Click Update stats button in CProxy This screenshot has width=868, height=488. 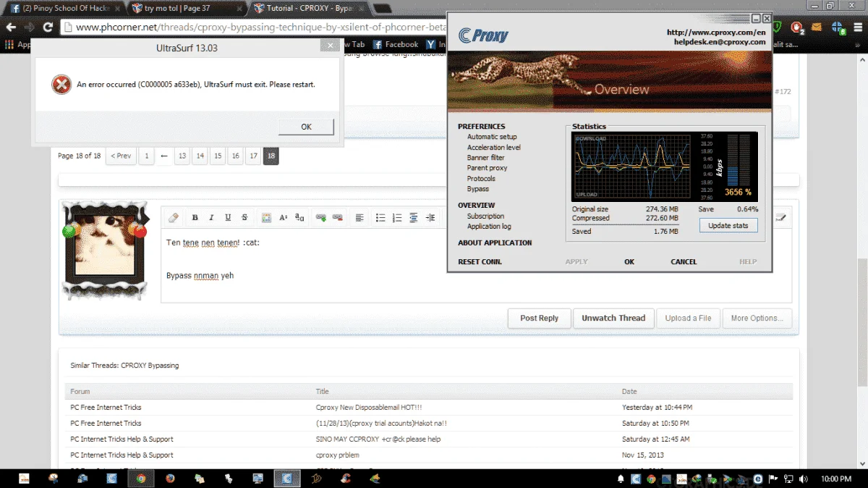pos(728,226)
